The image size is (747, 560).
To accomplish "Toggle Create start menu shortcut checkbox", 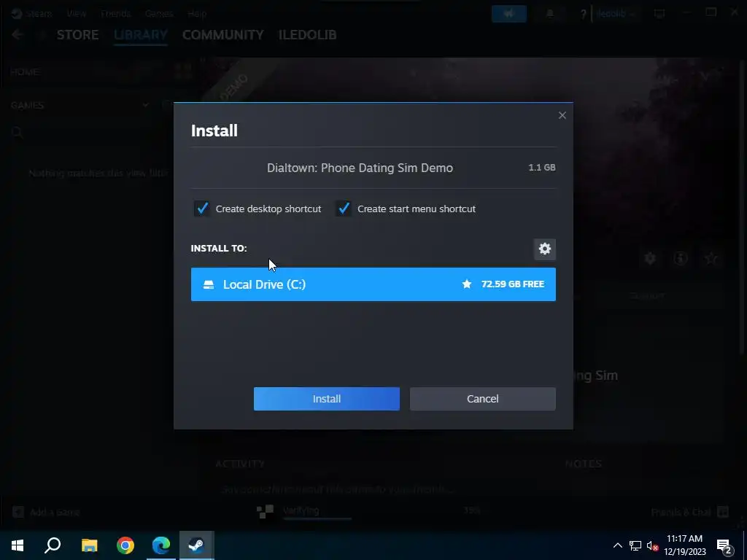I will click(344, 209).
